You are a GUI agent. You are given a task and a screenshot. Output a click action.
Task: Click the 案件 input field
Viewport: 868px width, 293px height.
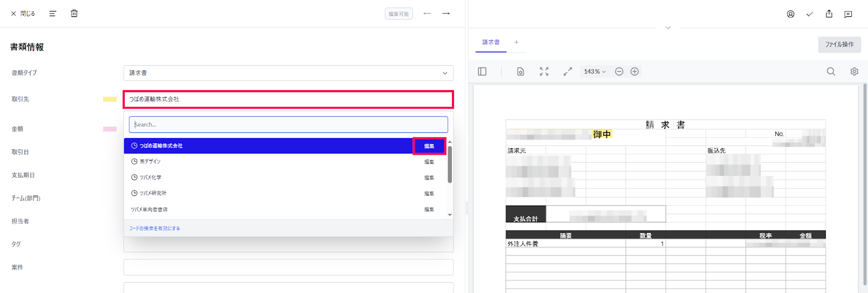tap(288, 267)
